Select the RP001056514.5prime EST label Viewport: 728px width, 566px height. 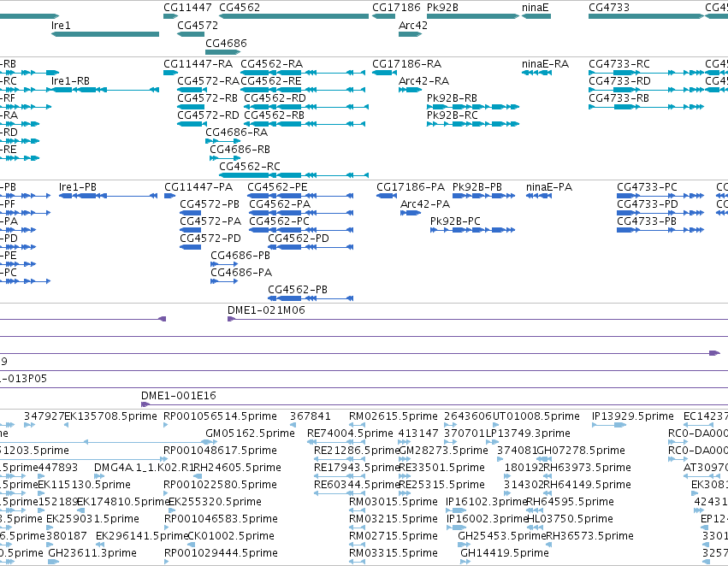[220, 416]
